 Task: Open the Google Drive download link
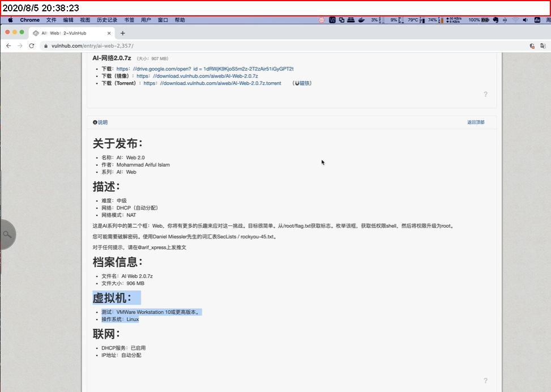pos(205,69)
